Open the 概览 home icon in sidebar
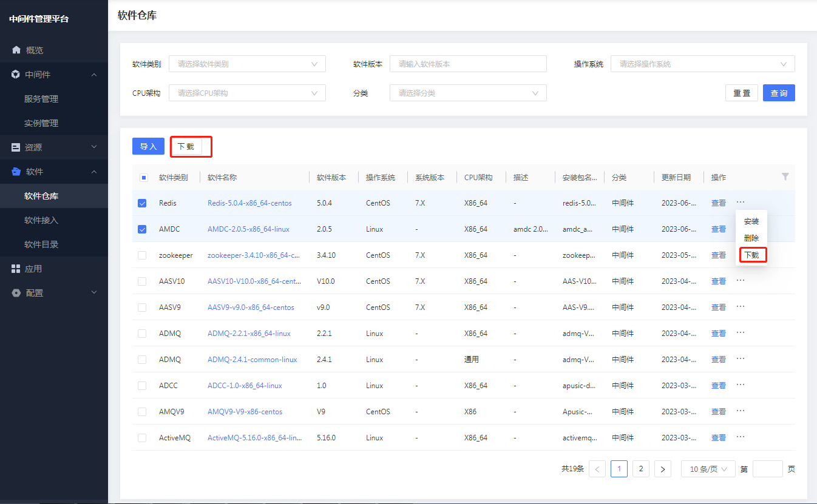Image resolution: width=817 pixels, height=504 pixels. click(16, 50)
